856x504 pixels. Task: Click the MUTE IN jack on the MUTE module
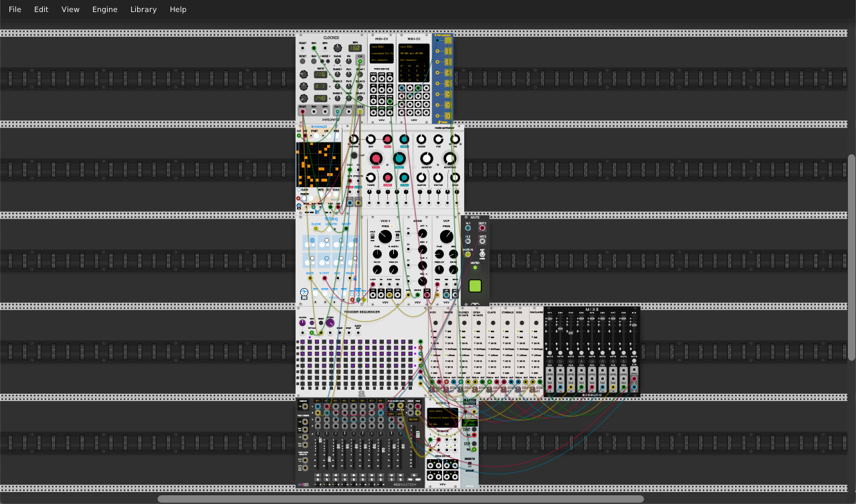point(467,254)
